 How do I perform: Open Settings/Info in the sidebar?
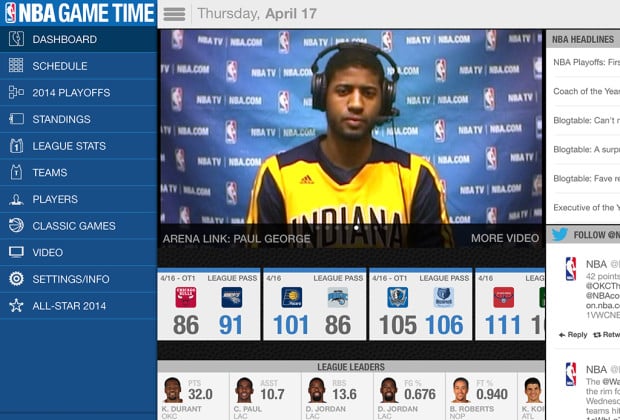[78, 279]
